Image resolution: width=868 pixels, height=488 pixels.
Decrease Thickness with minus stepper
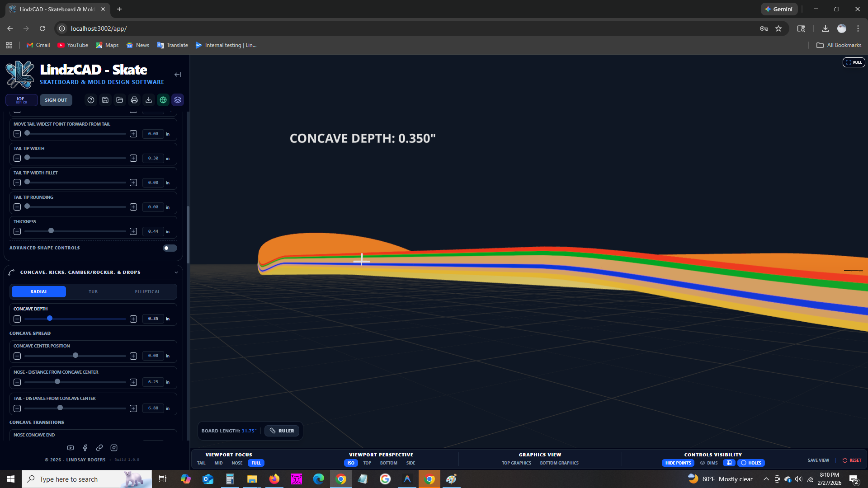[17, 231]
